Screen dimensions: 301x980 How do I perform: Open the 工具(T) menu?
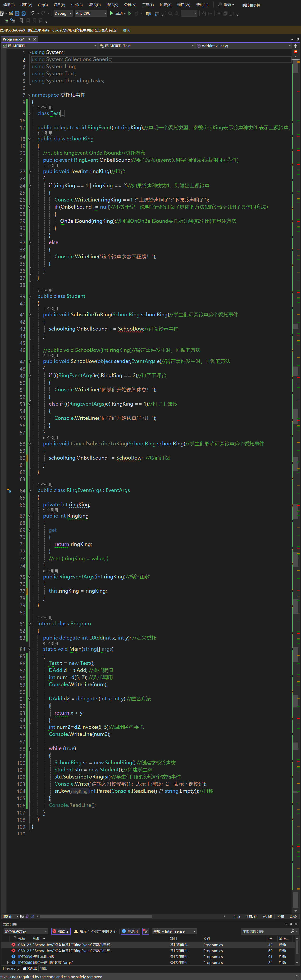click(148, 5)
